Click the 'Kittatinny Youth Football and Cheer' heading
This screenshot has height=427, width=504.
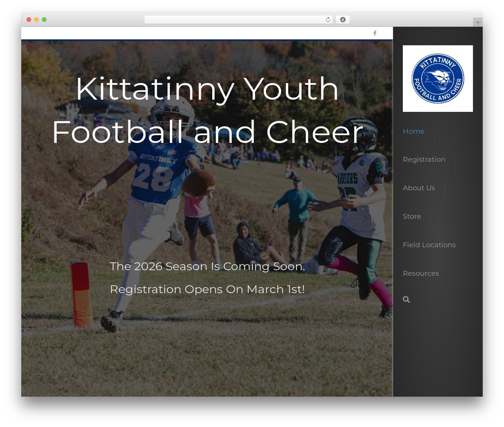tap(207, 110)
